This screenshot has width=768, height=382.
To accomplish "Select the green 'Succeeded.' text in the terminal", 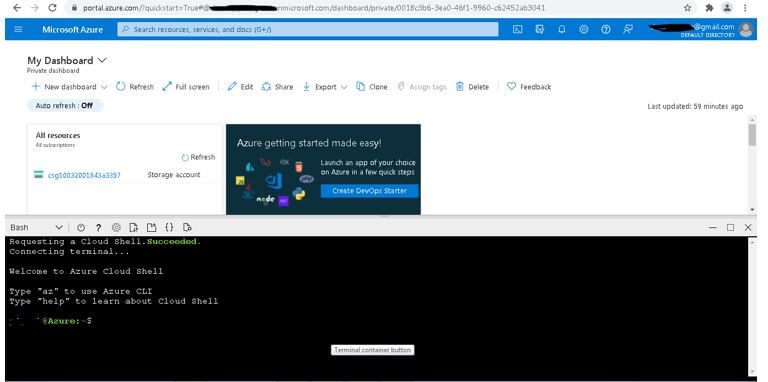I will coord(174,241).
